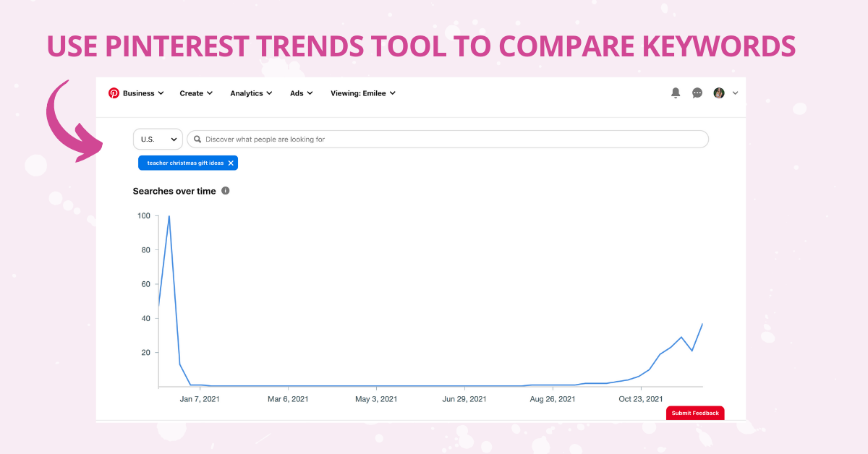Click the Mar 6, 2021 axis label
Viewport: 868px width, 454px height.
pyautogui.click(x=288, y=398)
